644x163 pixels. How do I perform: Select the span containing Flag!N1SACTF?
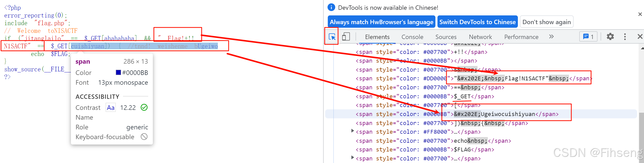(x=474, y=79)
